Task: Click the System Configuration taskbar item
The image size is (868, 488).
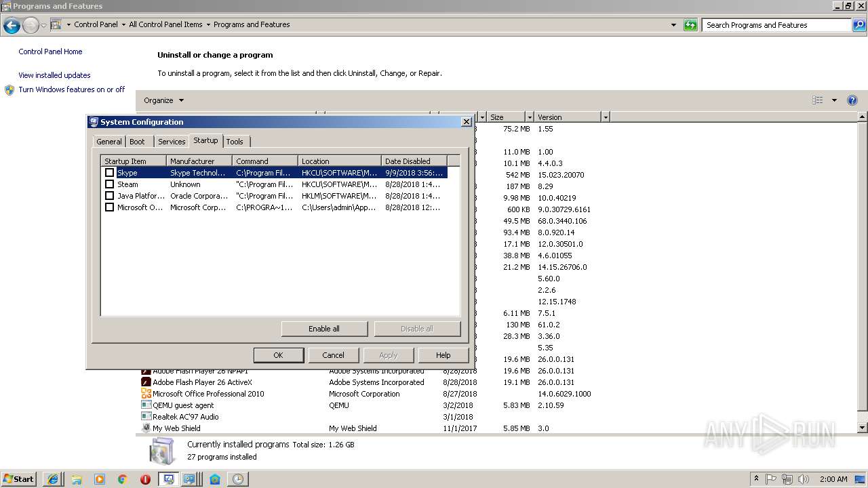Action: pos(167,479)
